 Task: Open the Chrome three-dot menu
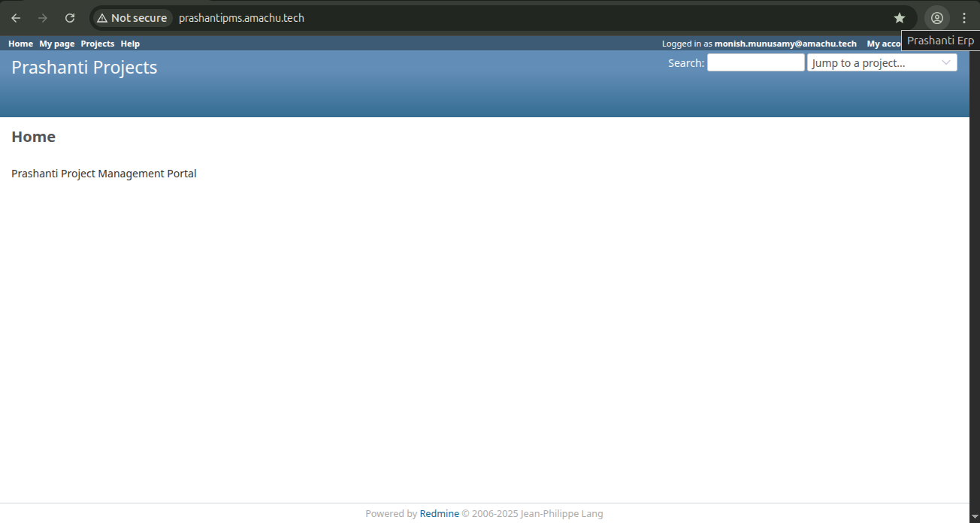tap(964, 18)
